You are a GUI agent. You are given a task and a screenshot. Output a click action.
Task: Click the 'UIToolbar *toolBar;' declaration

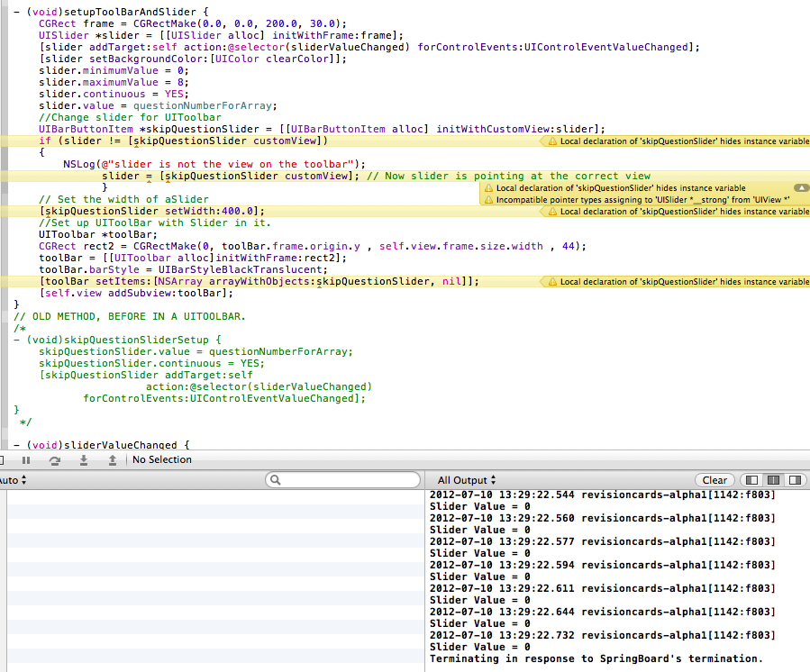pyautogui.click(x=98, y=234)
